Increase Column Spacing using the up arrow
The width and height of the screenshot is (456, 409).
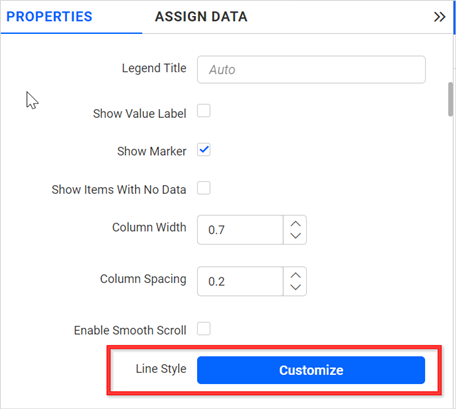(295, 275)
